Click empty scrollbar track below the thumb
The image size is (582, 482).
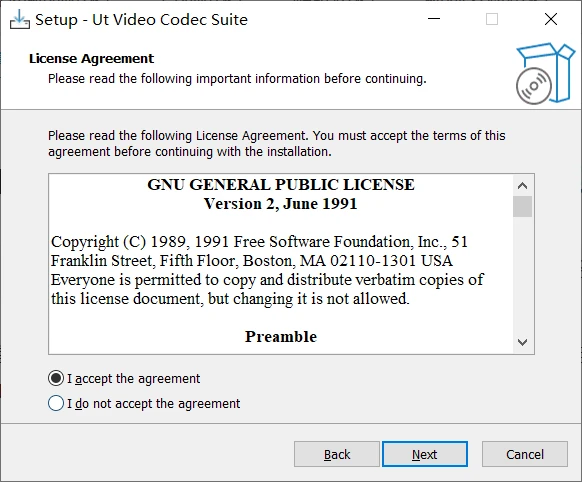coord(522,275)
